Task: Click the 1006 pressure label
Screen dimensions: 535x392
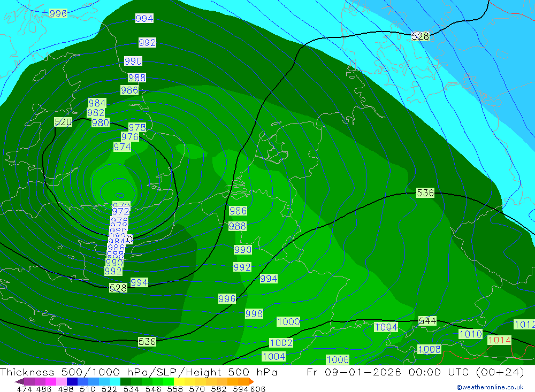Action: pyautogui.click(x=338, y=360)
